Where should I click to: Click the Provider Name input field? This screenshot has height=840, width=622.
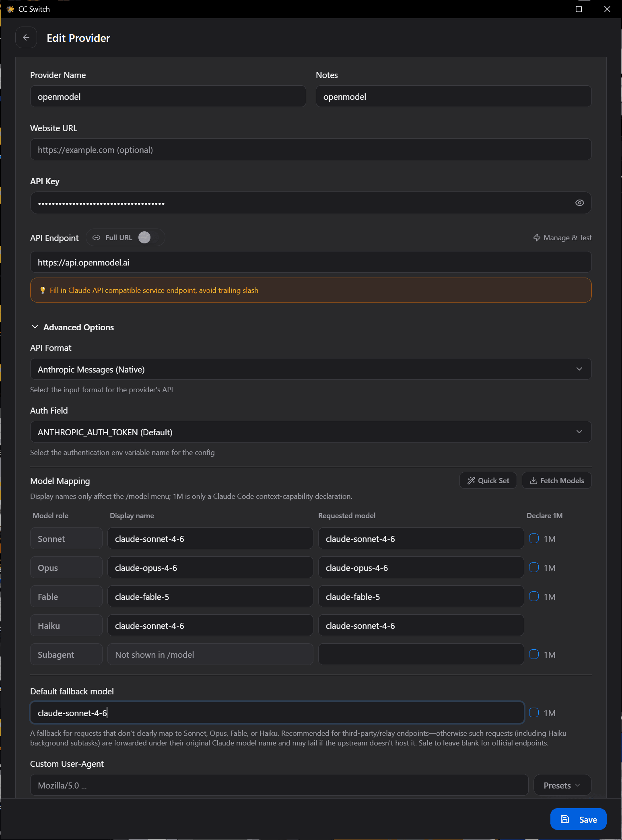(x=168, y=96)
